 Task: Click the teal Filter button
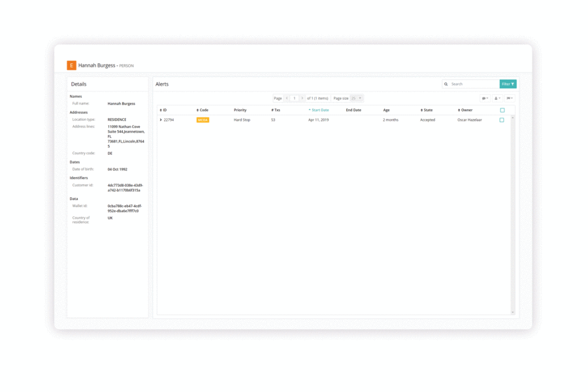[x=508, y=84]
